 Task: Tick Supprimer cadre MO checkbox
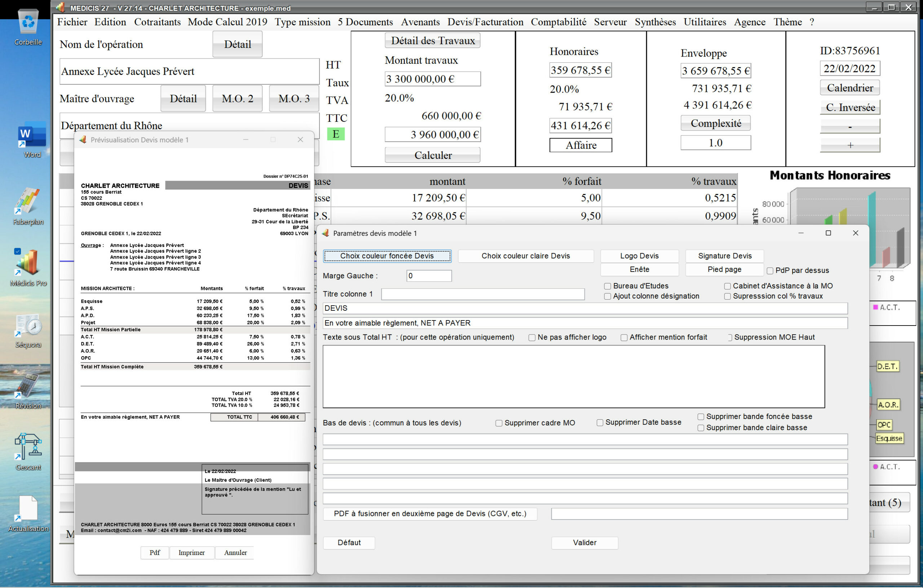coord(499,423)
